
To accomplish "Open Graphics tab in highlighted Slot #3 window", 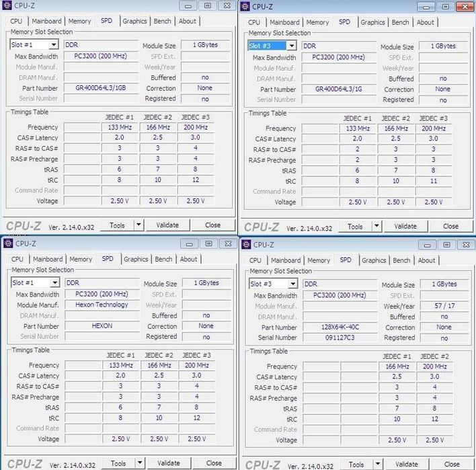I will (372, 22).
